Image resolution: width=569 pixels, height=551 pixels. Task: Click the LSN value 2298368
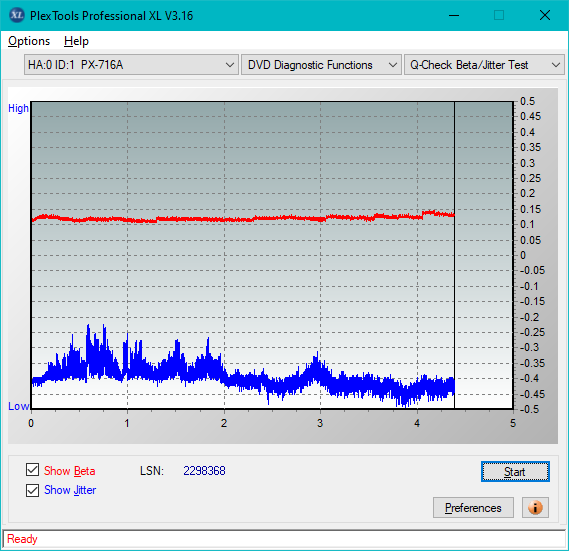coord(204,471)
